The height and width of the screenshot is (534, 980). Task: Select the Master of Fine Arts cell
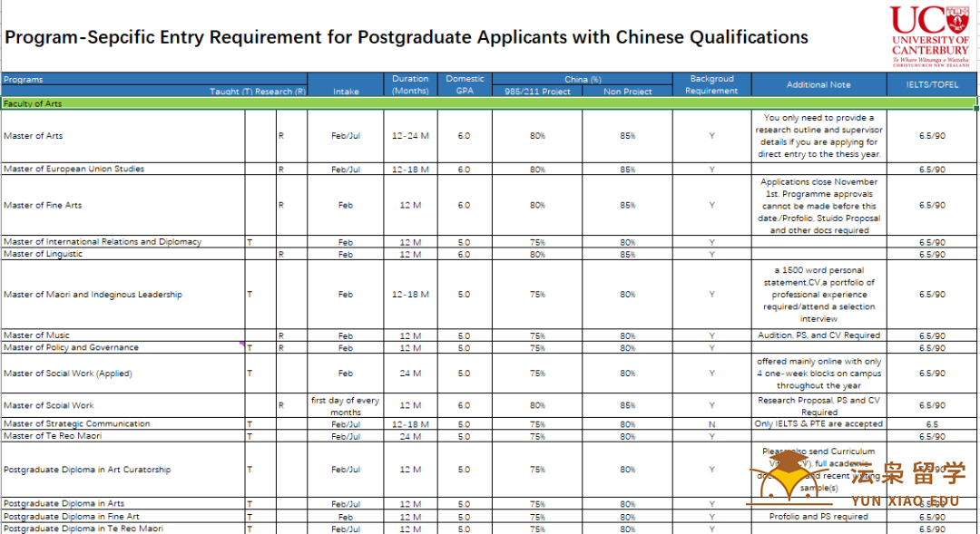point(123,206)
